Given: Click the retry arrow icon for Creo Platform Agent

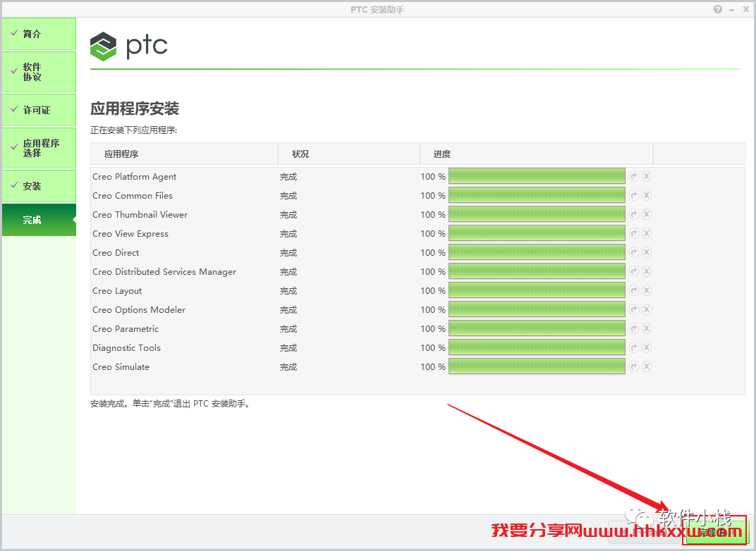Looking at the screenshot, I should tap(634, 176).
